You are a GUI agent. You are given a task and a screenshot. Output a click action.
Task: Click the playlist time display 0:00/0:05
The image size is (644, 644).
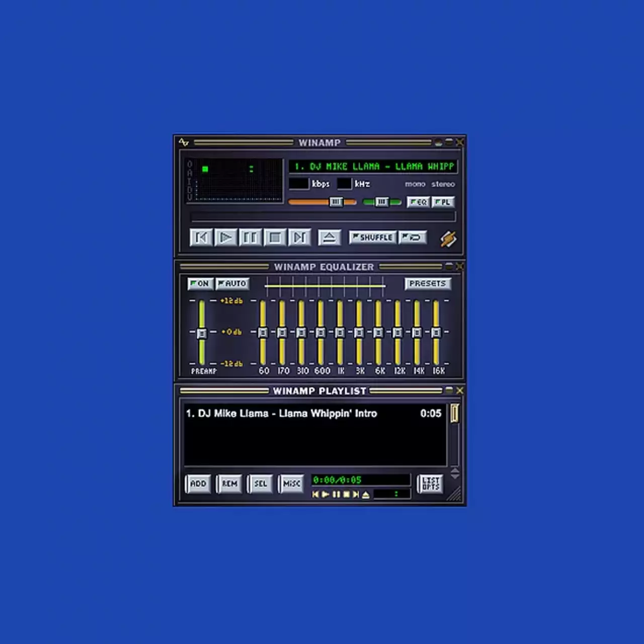pos(361,480)
